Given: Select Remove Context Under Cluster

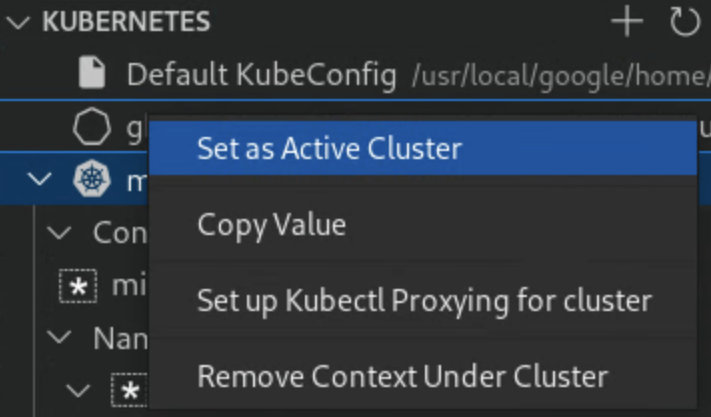Looking at the screenshot, I should pyautogui.click(x=402, y=376).
